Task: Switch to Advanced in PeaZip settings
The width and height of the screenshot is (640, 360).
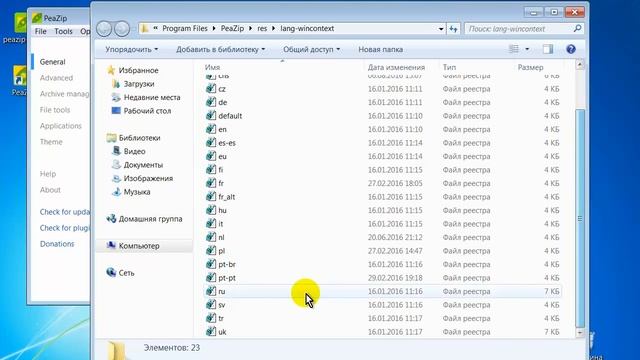Action: (x=56, y=78)
